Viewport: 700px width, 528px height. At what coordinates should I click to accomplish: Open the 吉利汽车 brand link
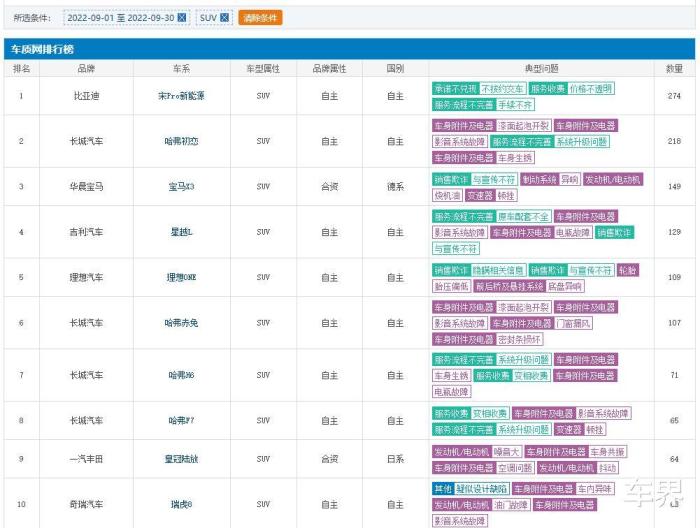[86, 232]
